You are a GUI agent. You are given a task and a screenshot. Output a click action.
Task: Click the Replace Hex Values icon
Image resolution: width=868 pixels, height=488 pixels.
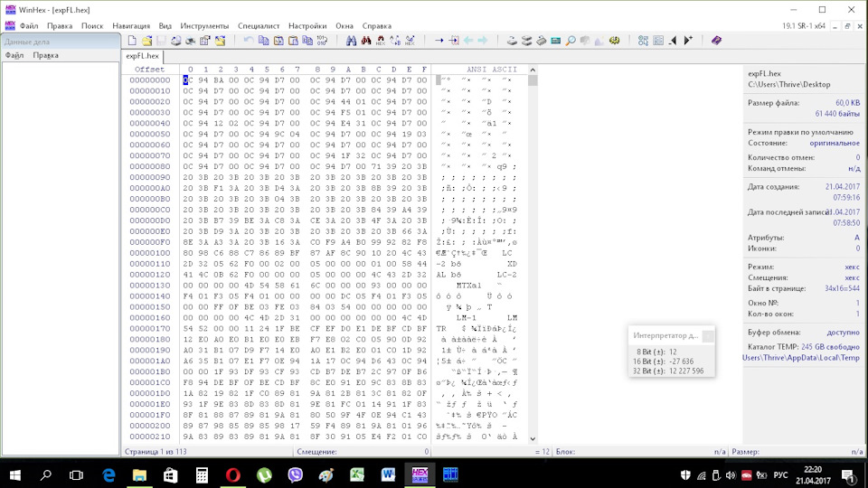(x=410, y=41)
